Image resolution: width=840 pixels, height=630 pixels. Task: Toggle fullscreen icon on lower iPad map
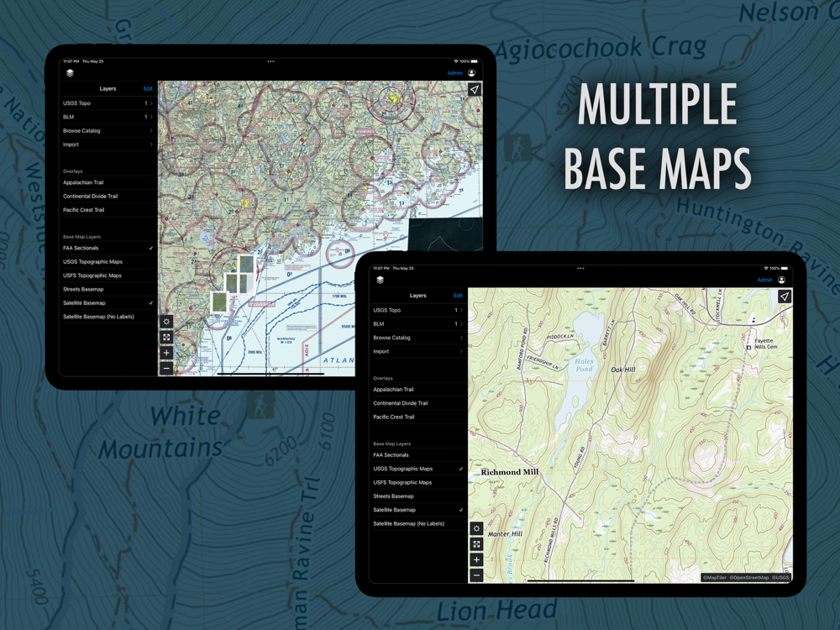[476, 543]
